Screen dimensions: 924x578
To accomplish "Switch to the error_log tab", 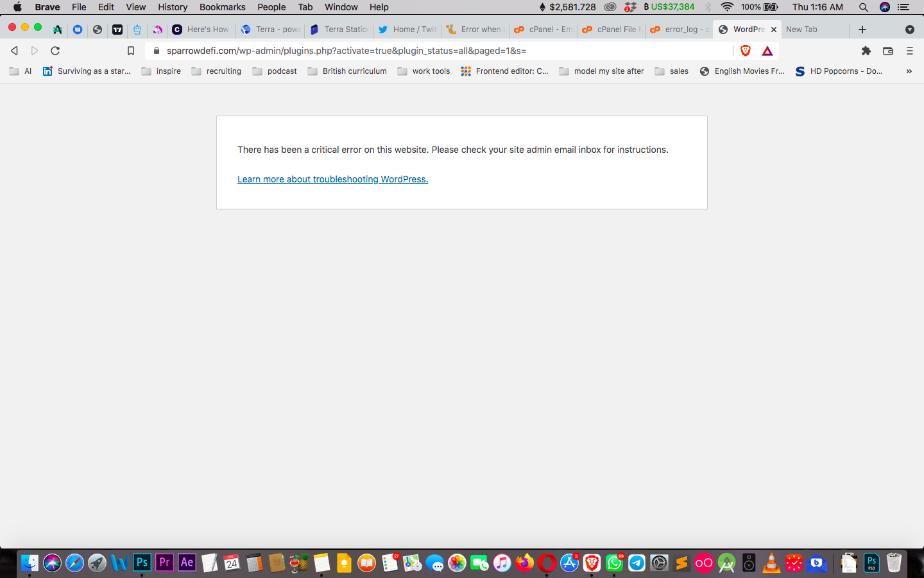I will (680, 30).
